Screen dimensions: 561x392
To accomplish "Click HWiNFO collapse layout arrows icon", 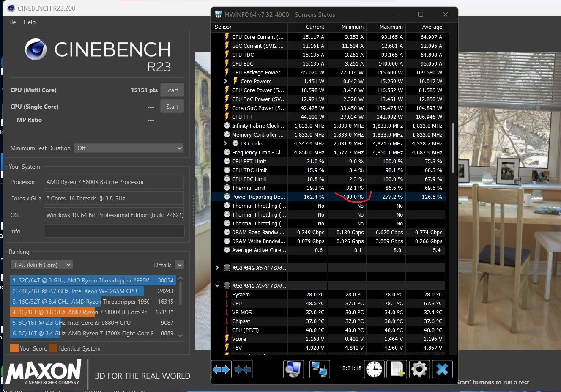I will pos(243,370).
